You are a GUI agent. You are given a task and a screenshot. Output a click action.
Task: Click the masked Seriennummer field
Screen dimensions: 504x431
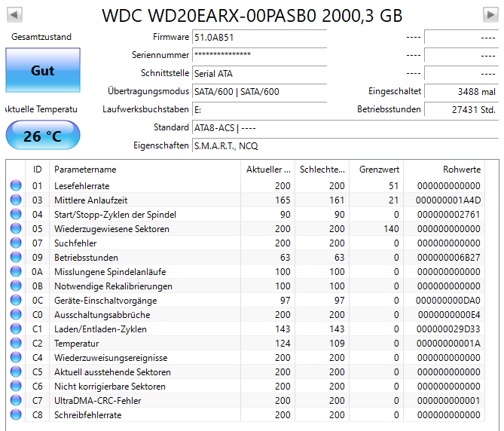[259, 55]
